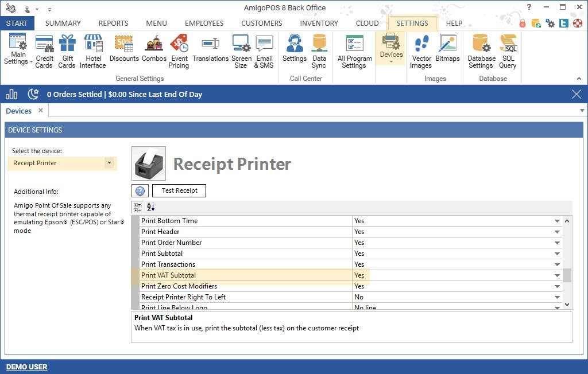Open the REPORTS ribbon tab

click(x=113, y=24)
